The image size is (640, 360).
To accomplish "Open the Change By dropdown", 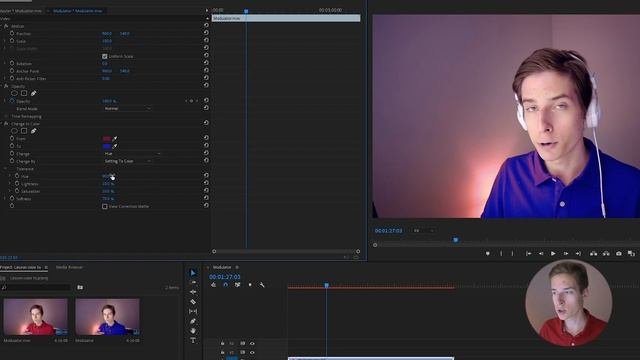I will tap(127, 161).
